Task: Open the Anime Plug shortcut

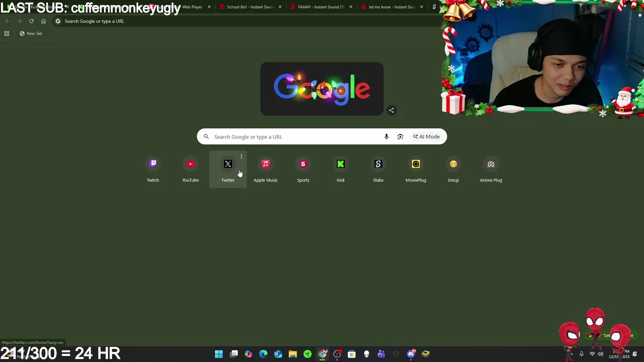Action: click(491, 169)
